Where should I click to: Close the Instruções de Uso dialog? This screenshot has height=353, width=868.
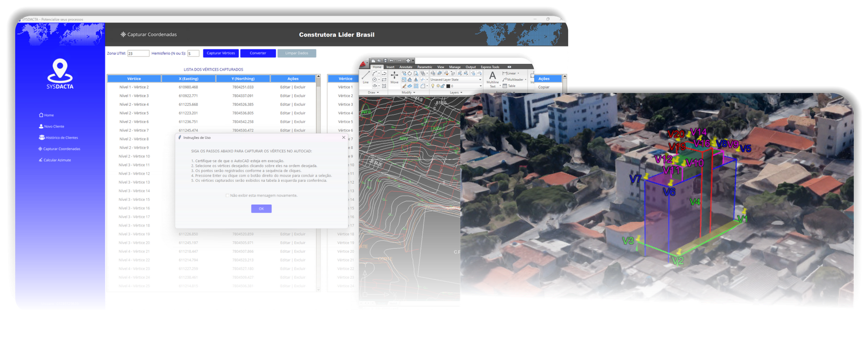[344, 137]
